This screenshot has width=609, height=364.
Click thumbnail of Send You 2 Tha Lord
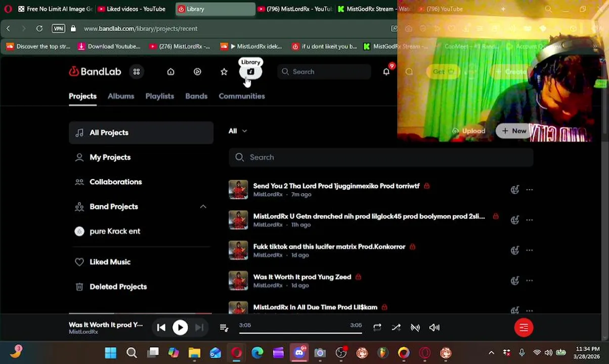click(238, 190)
